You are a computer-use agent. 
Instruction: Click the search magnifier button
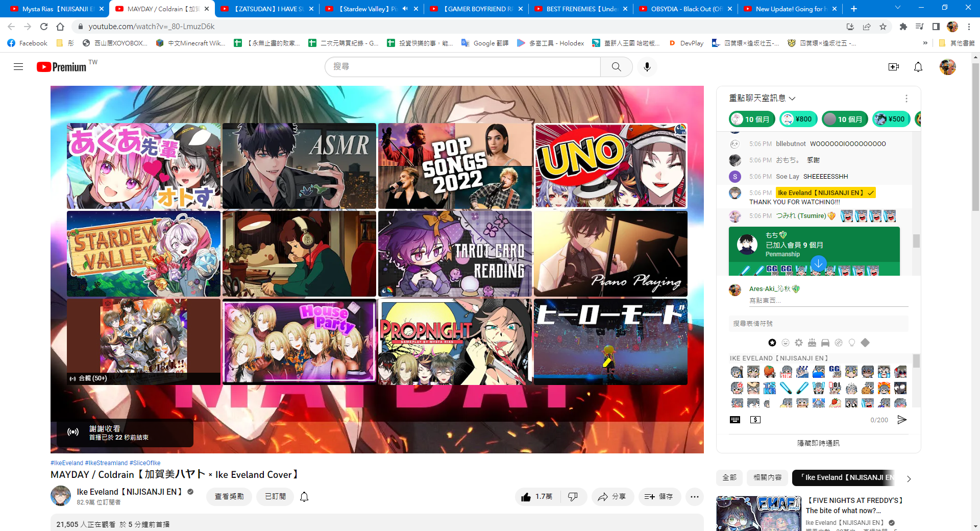(617, 67)
